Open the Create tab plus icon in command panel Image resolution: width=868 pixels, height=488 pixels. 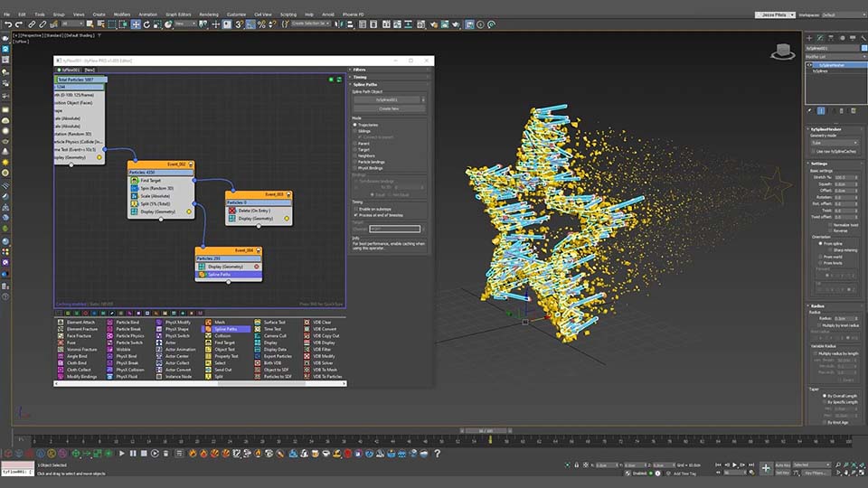click(808, 38)
